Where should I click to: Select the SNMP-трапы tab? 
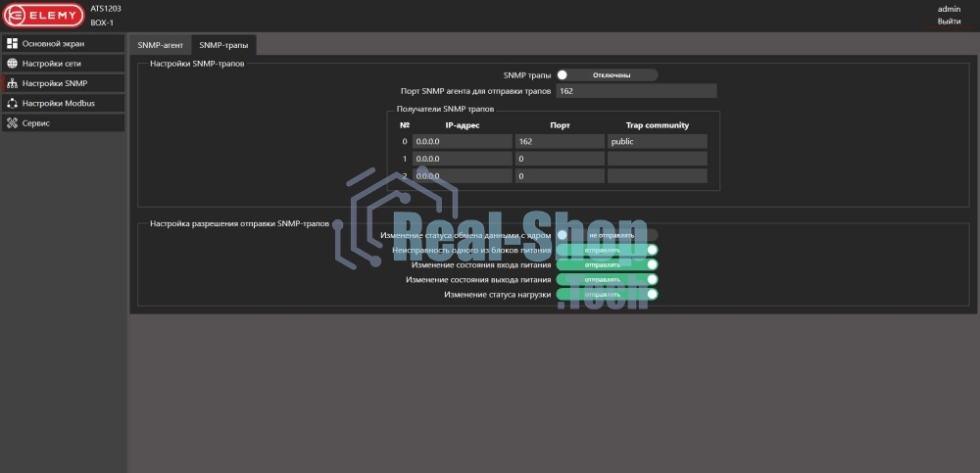[x=223, y=45]
